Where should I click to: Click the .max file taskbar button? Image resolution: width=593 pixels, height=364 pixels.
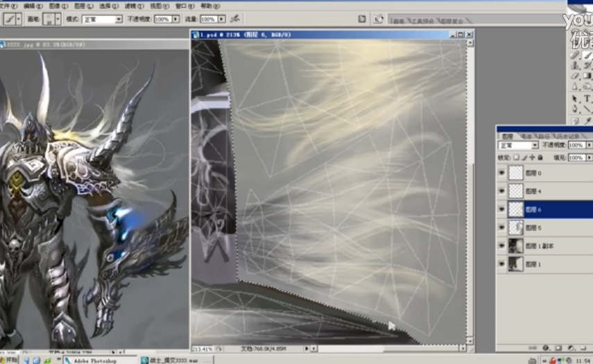(x=177, y=361)
